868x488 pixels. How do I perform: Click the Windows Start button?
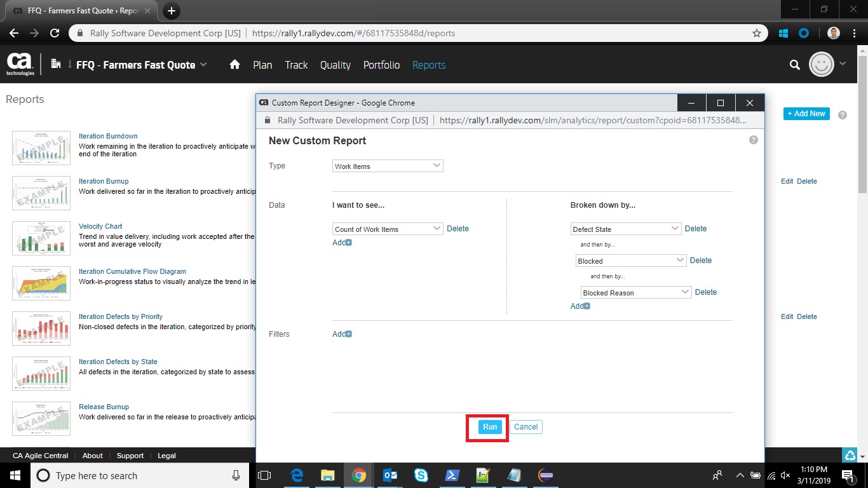[14, 475]
